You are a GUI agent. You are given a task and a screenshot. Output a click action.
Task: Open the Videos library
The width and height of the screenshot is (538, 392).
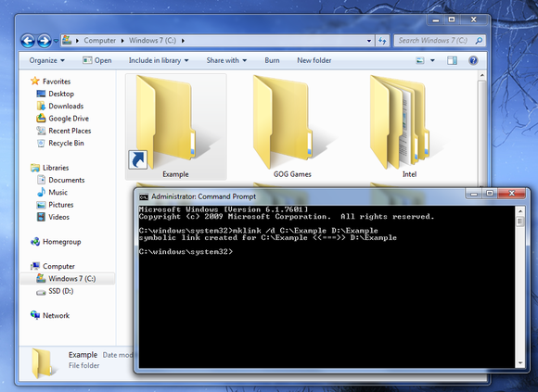[x=53, y=217]
